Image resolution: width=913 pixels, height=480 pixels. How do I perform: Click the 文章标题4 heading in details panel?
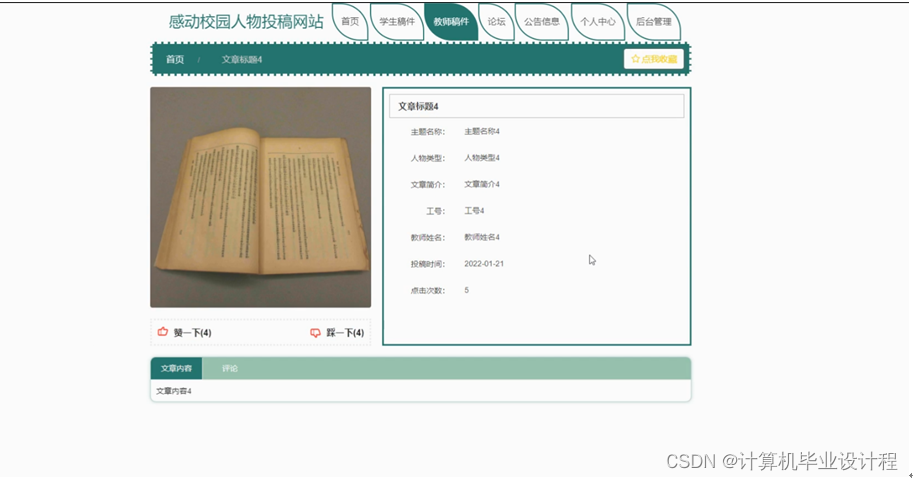(418, 107)
